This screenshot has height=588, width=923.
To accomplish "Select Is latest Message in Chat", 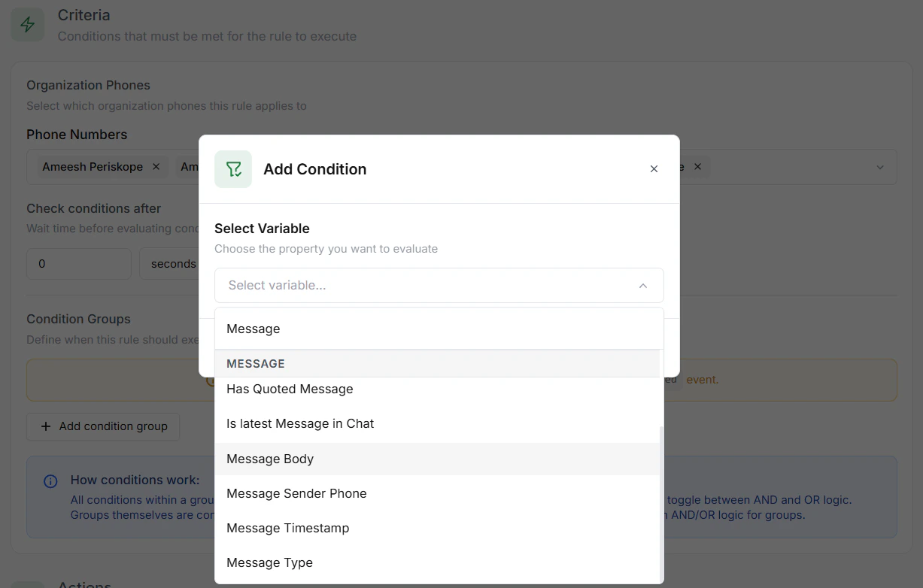I will click(437, 424).
